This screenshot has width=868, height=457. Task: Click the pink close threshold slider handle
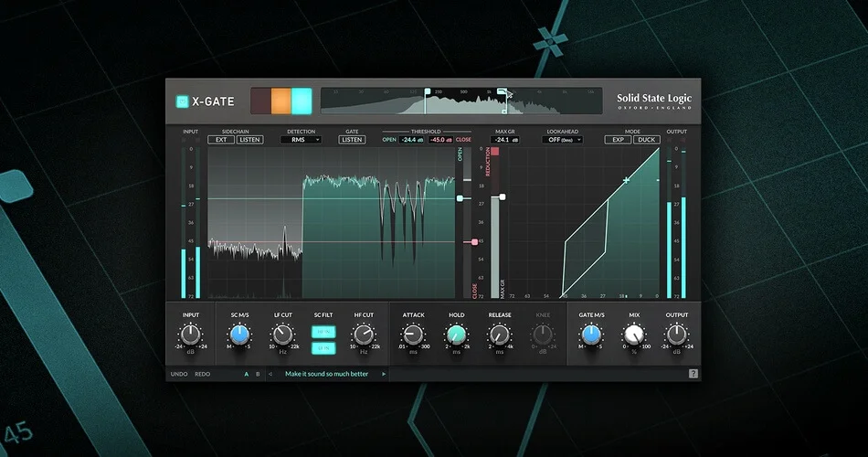(474, 242)
